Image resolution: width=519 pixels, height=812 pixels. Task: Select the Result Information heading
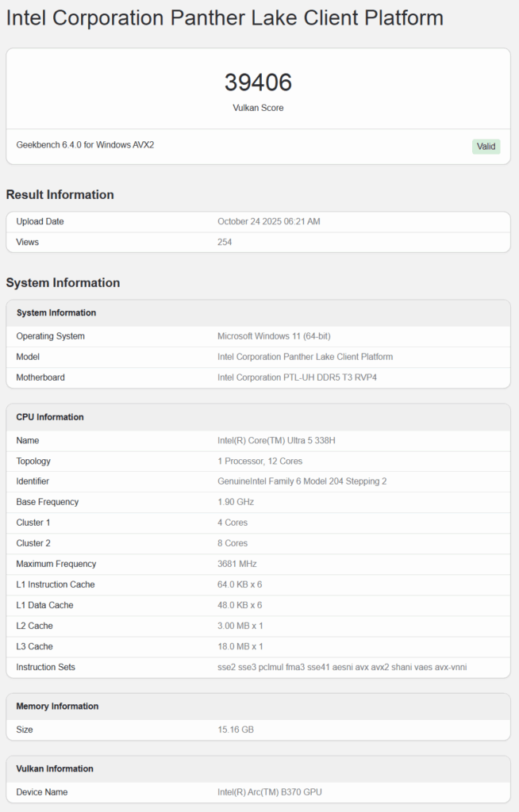click(60, 195)
